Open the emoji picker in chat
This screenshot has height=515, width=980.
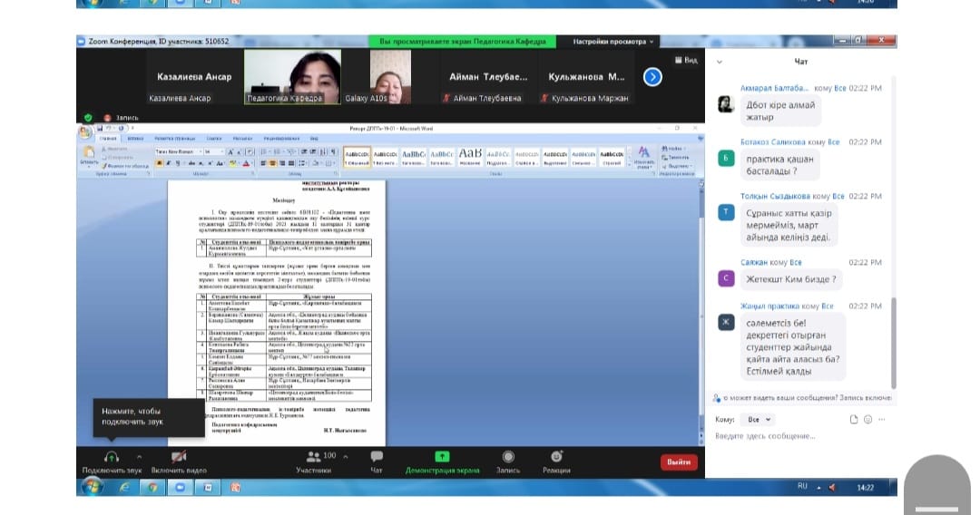(867, 420)
